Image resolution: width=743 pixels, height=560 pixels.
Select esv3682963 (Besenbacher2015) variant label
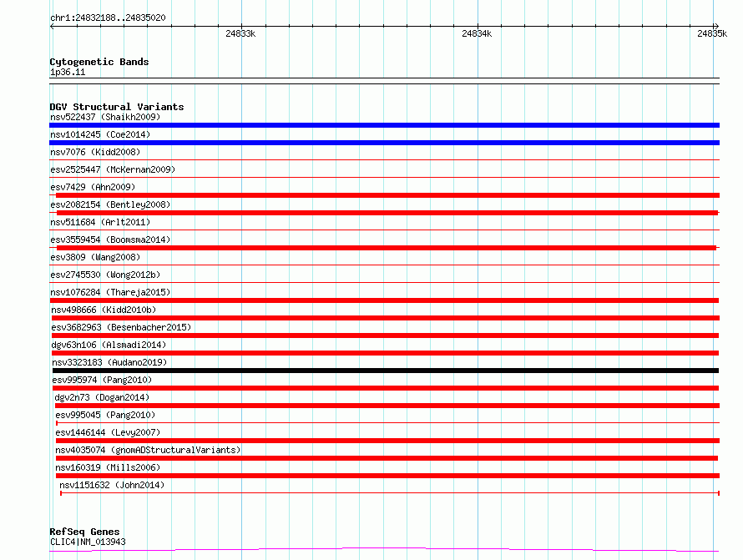coord(121,327)
